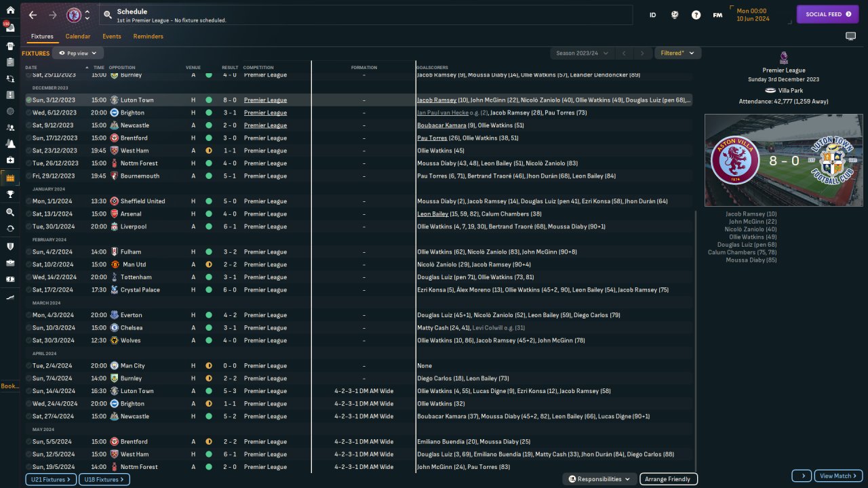
Task: Click the Liverpool club crest
Action: tap(115, 226)
